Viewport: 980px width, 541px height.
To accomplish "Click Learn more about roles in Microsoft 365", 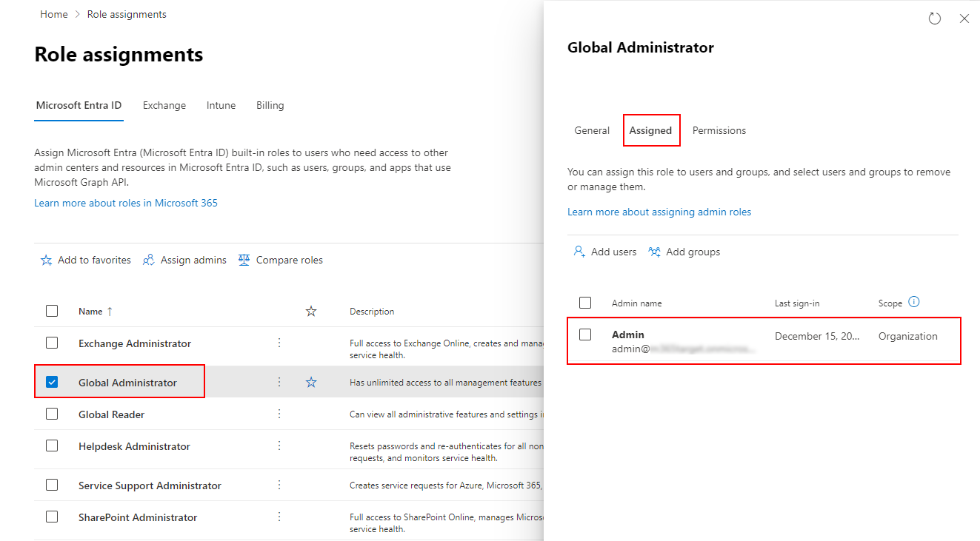I will click(x=125, y=202).
